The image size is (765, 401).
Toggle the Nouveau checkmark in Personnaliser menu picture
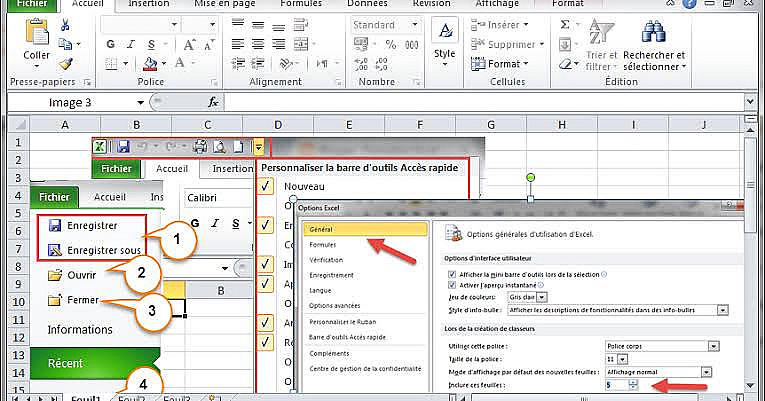point(265,186)
